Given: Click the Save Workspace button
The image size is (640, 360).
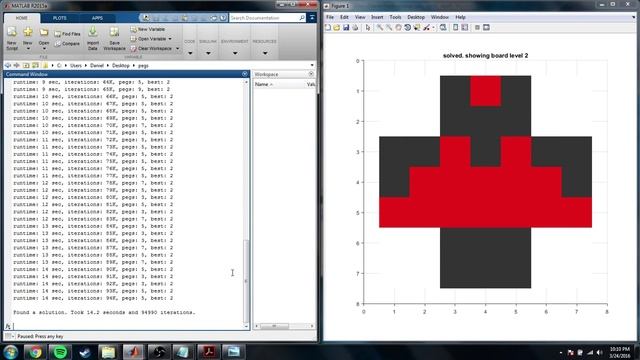Looking at the screenshot, I should click(114, 38).
